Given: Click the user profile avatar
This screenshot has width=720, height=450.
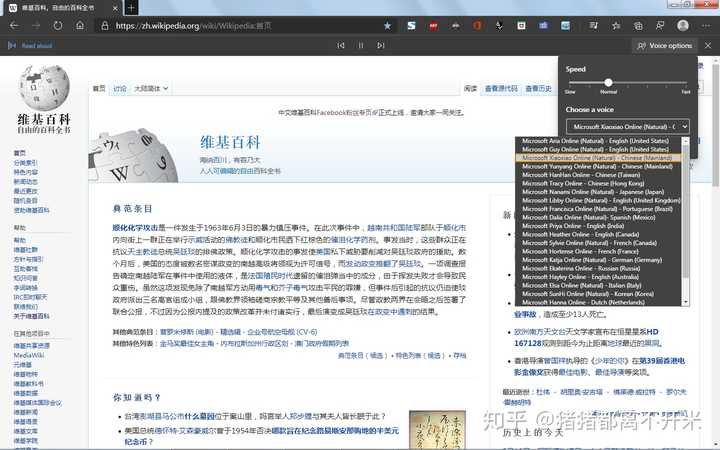Looking at the screenshot, I should pos(683,26).
